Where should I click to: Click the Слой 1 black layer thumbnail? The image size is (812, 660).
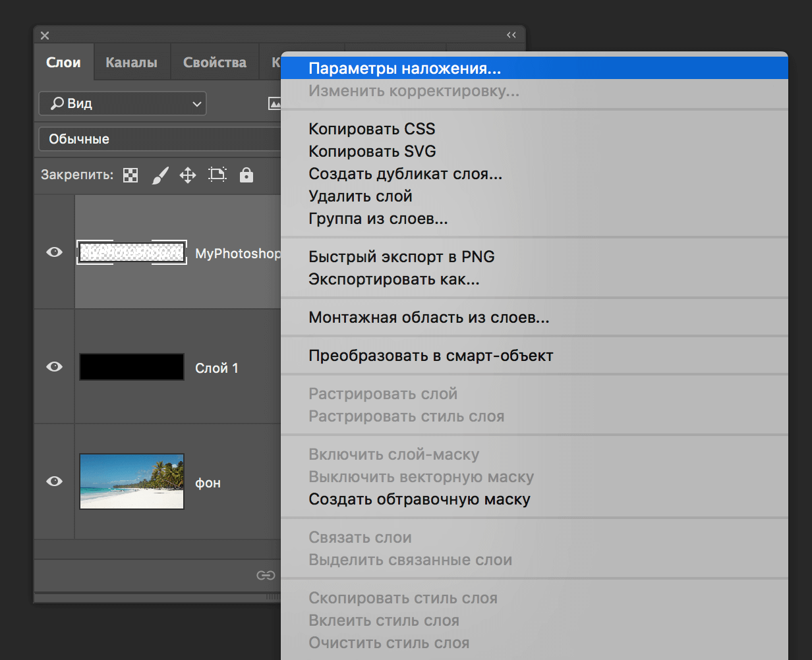coord(132,367)
